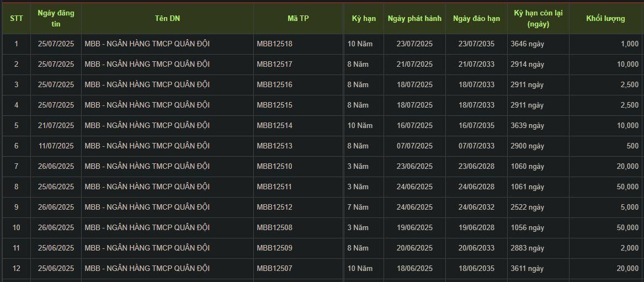Screen dimensions: 644x282
Task: Click maturity date 16/07/2035
Action: [x=476, y=126]
